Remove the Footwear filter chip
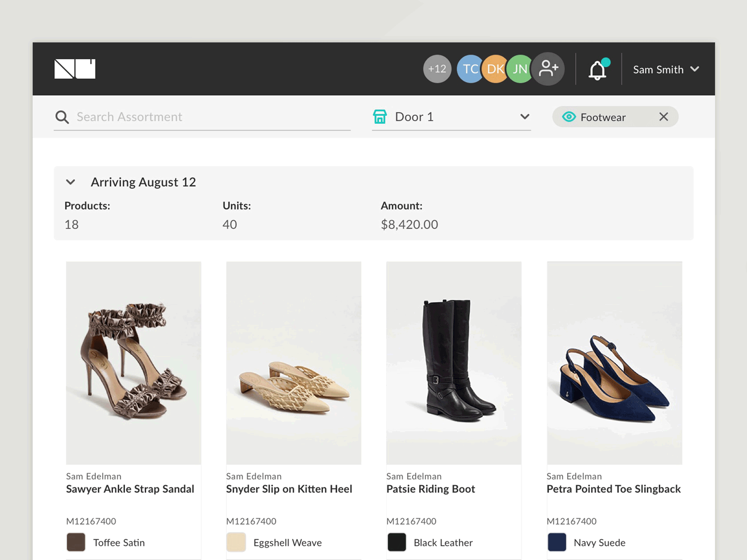Viewport: 747px width, 560px height. (663, 117)
